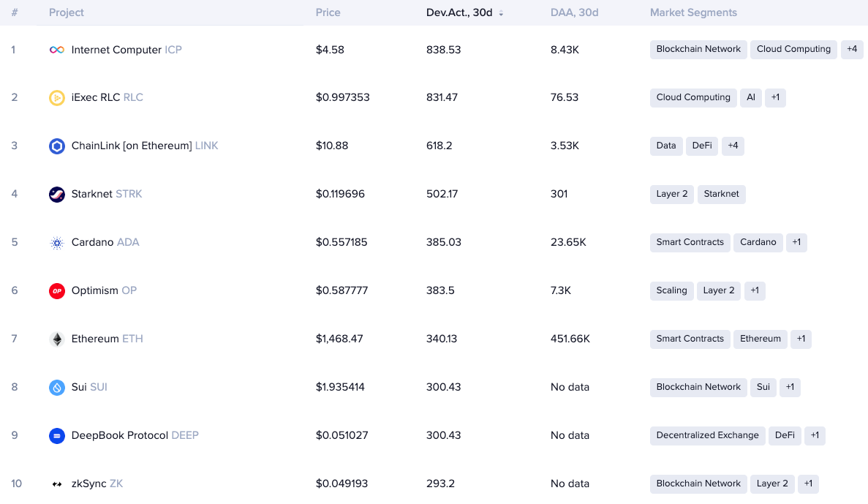Screen dimensions: 868x504
Task: Click the Ethereum diamond logo icon
Action: [57, 339]
